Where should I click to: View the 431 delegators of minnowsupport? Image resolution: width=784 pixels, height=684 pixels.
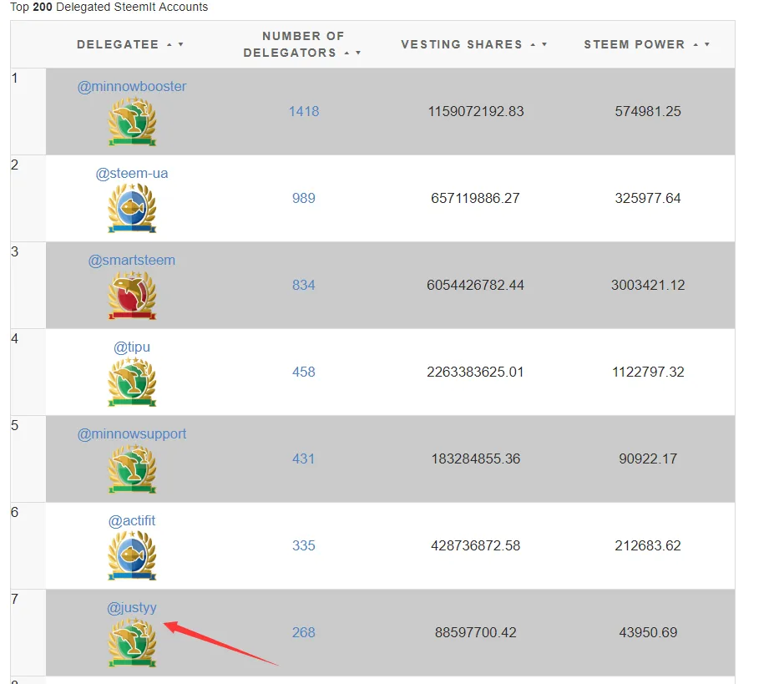click(304, 459)
